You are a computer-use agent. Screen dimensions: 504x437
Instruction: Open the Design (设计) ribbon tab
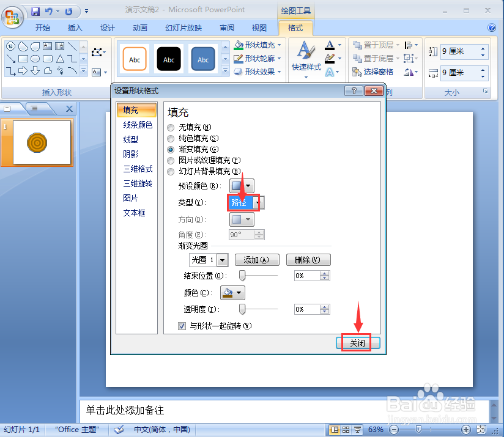108,28
